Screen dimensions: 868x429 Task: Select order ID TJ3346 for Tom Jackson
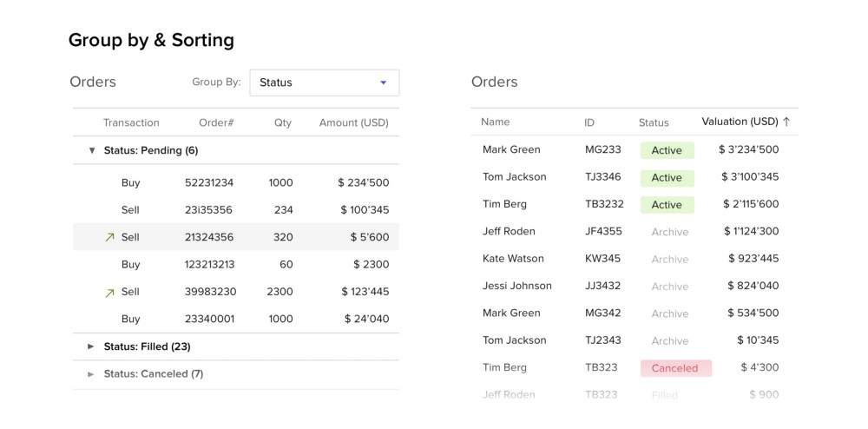[603, 177]
